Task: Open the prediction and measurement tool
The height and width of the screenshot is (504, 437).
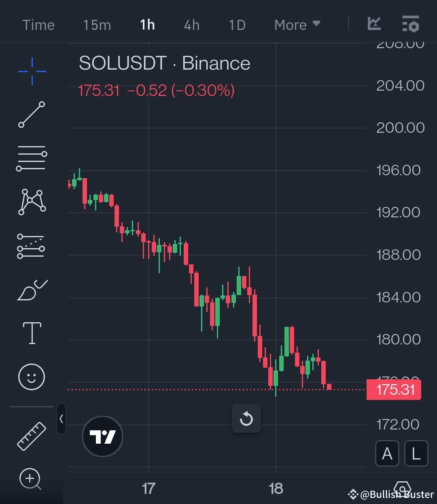Action: pos(31,246)
